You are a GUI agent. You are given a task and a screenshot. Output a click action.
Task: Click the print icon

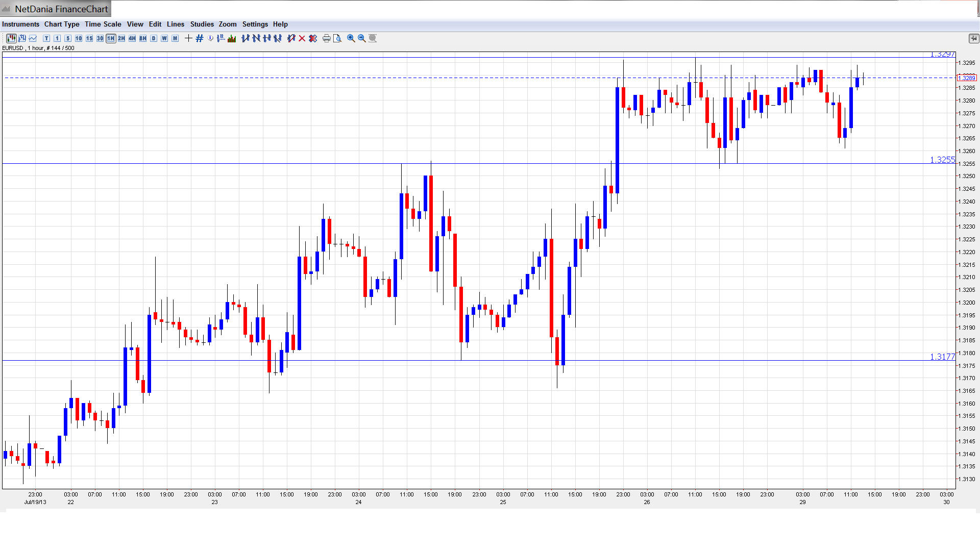[326, 38]
